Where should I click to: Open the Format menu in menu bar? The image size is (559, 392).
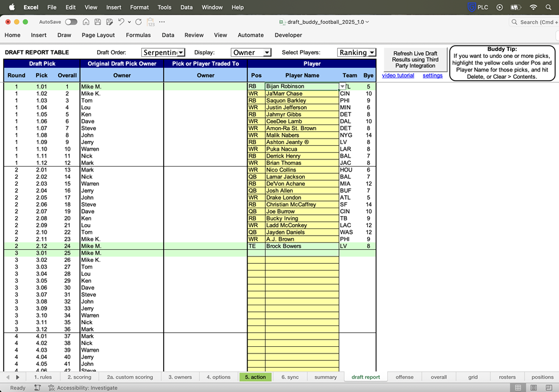point(139,7)
